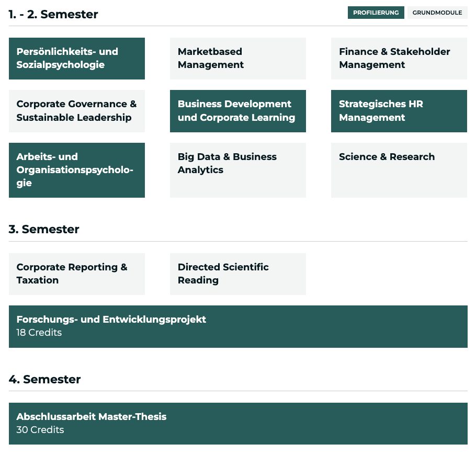Select Business Development und Corporate Learning
The height and width of the screenshot is (455, 476).
(238, 111)
